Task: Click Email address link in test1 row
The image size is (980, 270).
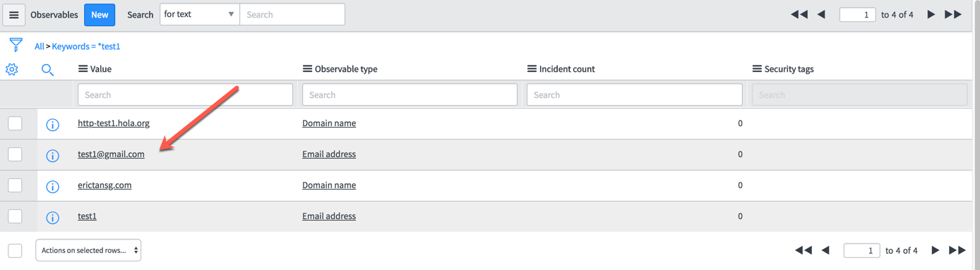Action: coord(329,216)
